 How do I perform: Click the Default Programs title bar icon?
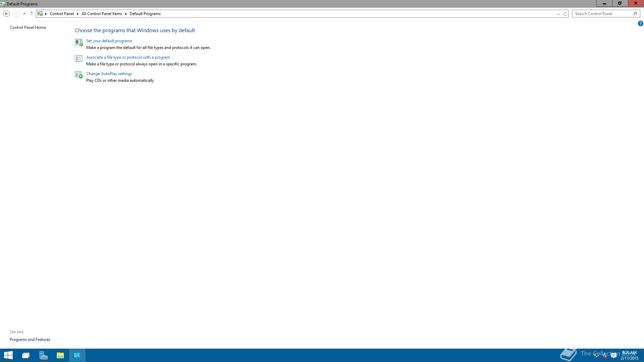(3, 4)
